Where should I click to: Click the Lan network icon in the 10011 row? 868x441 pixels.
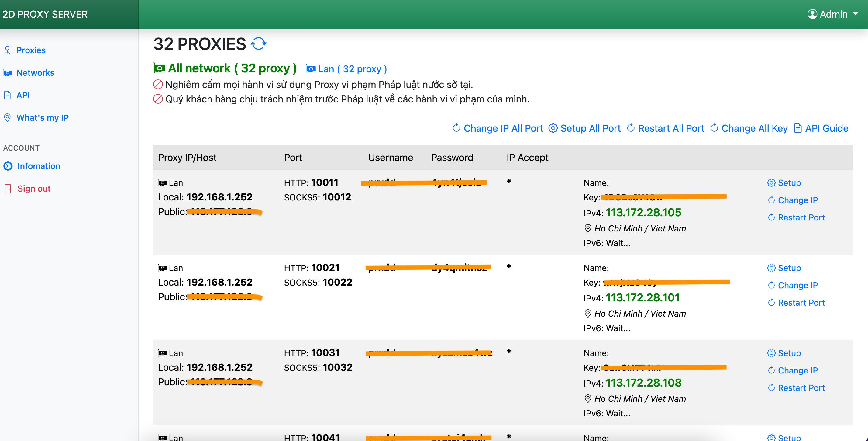pos(162,183)
